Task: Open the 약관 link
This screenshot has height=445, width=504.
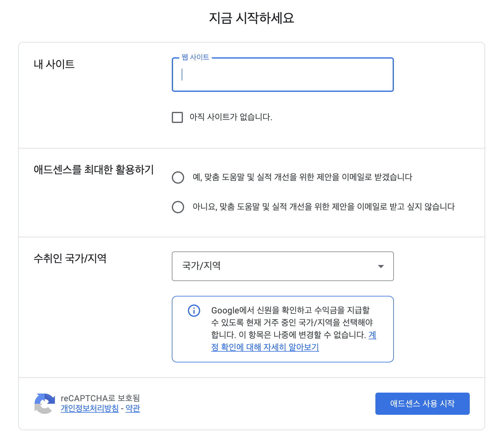Action: 133,408
